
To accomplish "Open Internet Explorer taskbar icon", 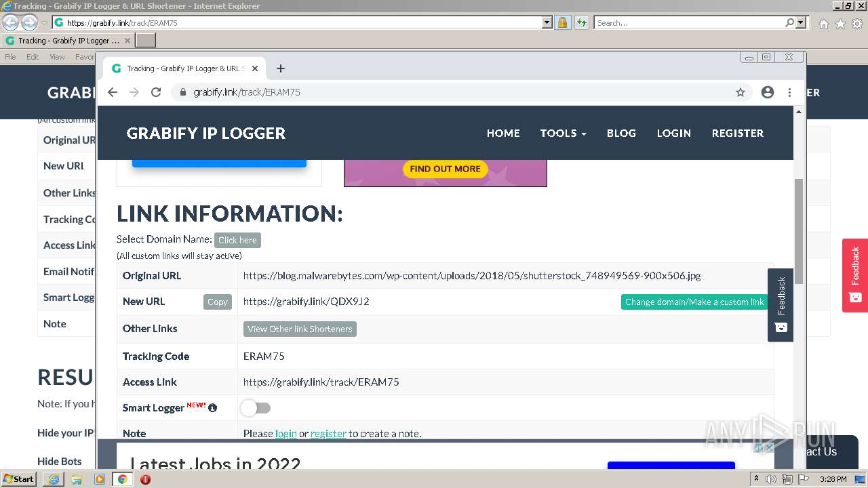I will (54, 479).
